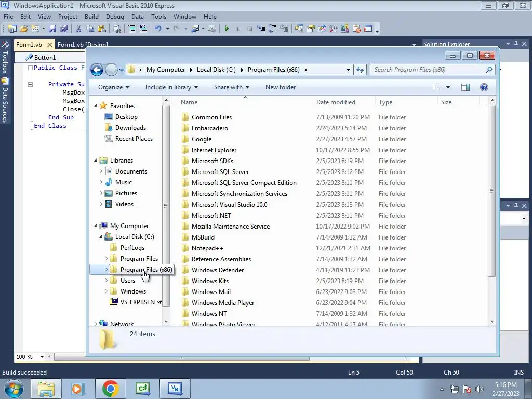Click Paste clipboard icon in VB toolbar
Image resolution: width=532 pixels, height=399 pixels.
pyautogui.click(x=101, y=29)
